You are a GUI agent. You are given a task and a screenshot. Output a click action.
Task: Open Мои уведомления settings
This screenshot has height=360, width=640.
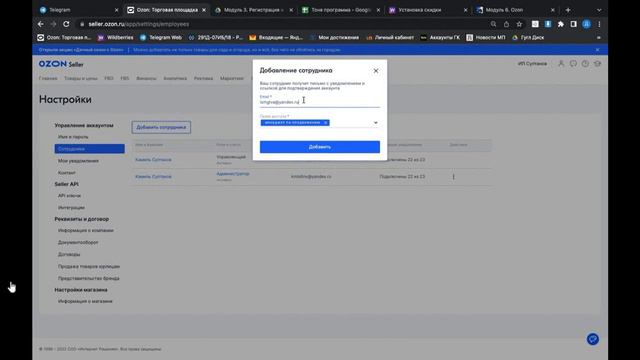click(78, 161)
